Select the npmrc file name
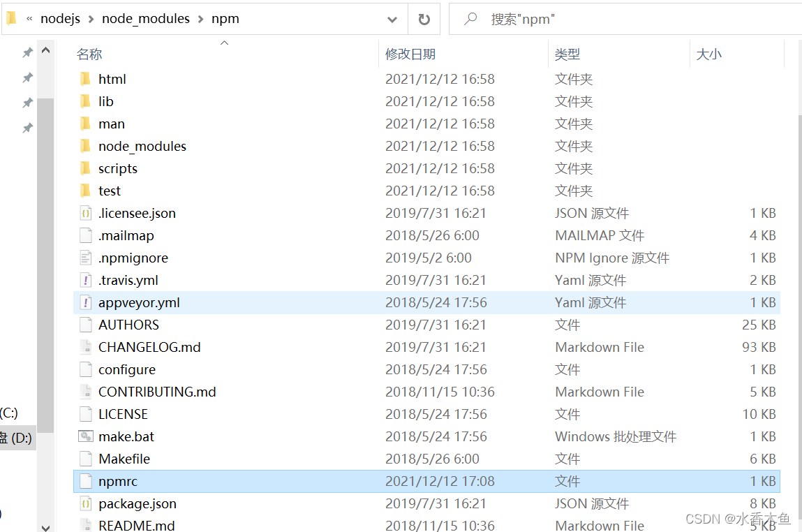Image resolution: width=802 pixels, height=532 pixels. pyautogui.click(x=118, y=481)
